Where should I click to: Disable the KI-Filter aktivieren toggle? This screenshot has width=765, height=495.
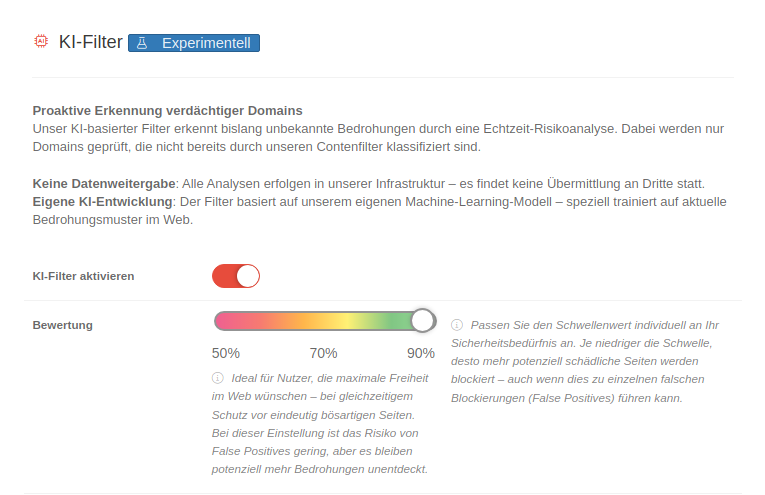(236, 276)
